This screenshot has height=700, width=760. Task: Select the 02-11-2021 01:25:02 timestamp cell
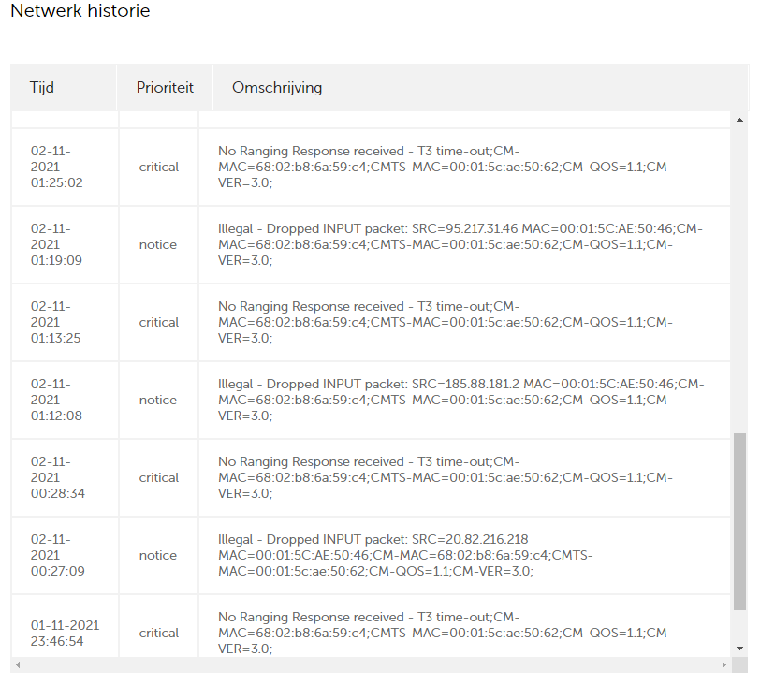pyautogui.click(x=56, y=167)
